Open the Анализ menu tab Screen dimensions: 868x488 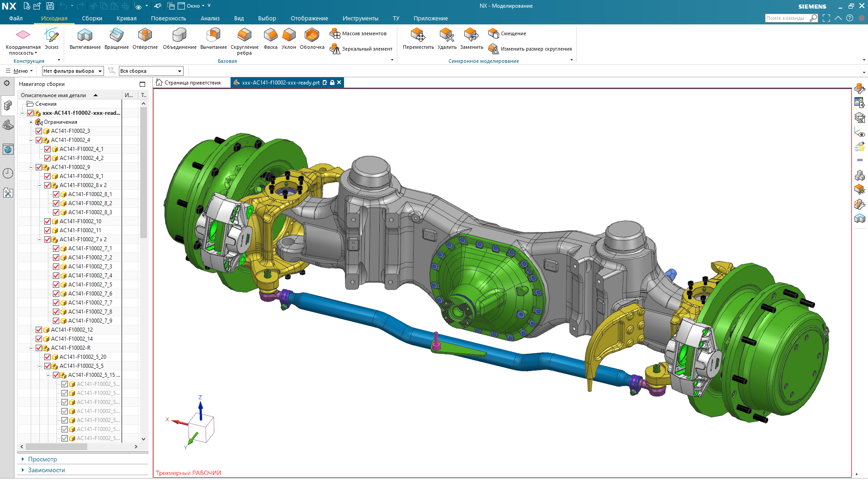(210, 19)
